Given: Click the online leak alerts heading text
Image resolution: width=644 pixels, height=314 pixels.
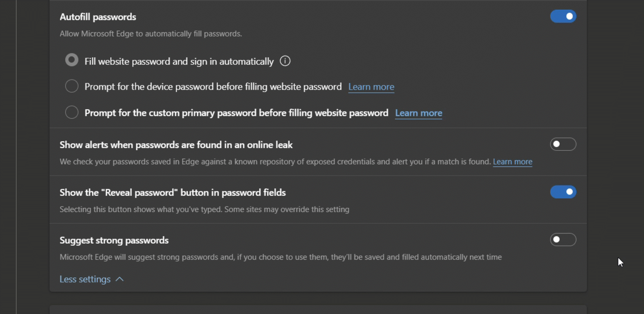Looking at the screenshot, I should tap(176, 145).
